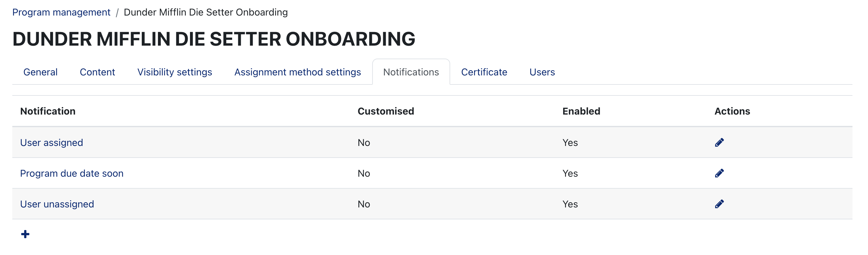Open Program due date soon link
The height and width of the screenshot is (255, 868).
point(72,173)
